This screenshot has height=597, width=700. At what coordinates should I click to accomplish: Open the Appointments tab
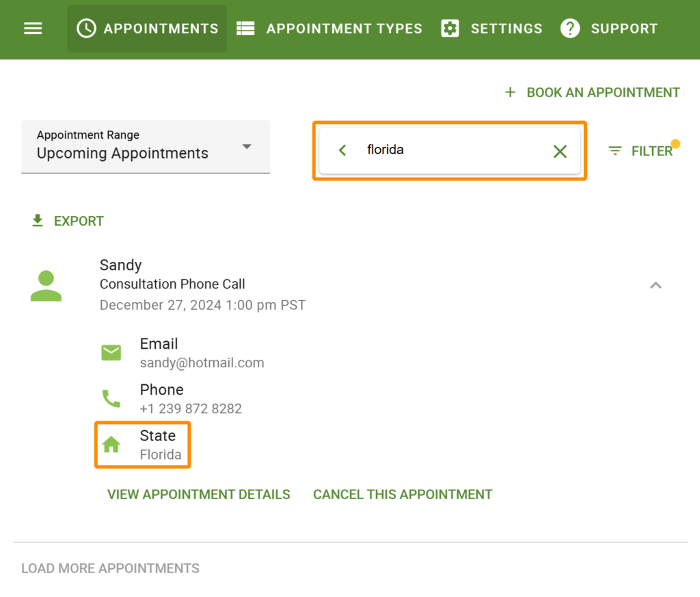[x=147, y=29]
